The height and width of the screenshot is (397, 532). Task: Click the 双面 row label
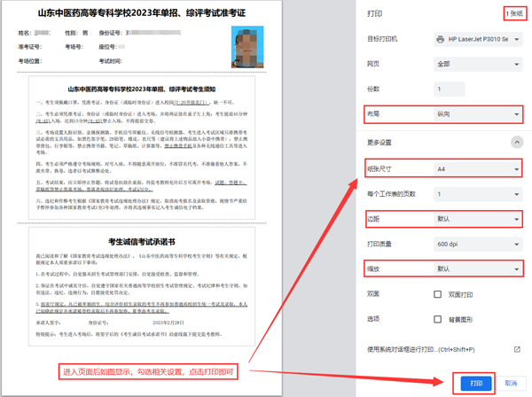tap(373, 294)
